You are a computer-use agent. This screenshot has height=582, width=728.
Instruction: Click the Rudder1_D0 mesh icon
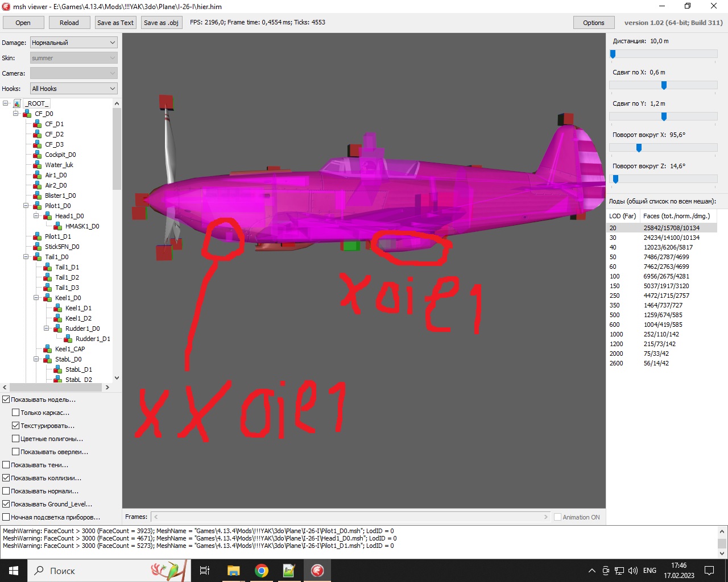[x=58, y=329]
